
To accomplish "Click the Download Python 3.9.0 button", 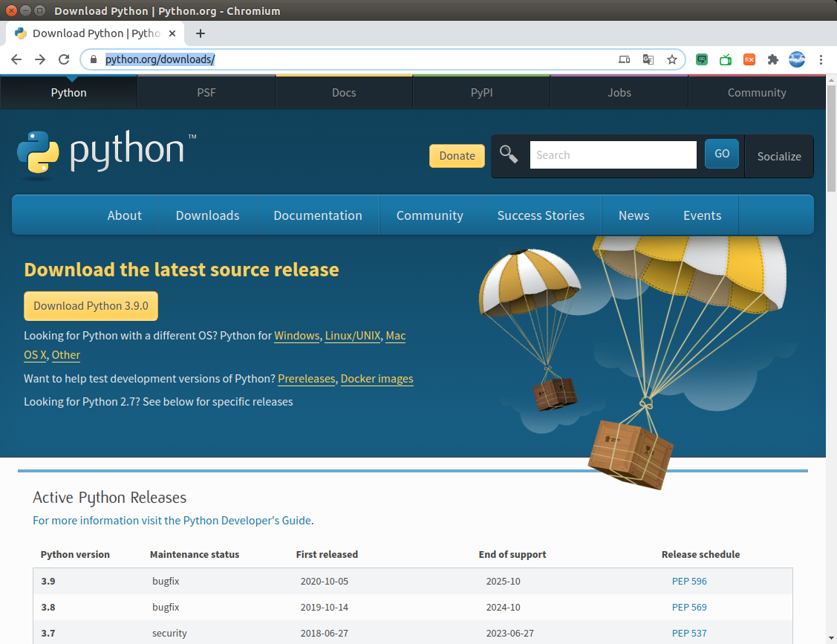I will pyautogui.click(x=91, y=306).
